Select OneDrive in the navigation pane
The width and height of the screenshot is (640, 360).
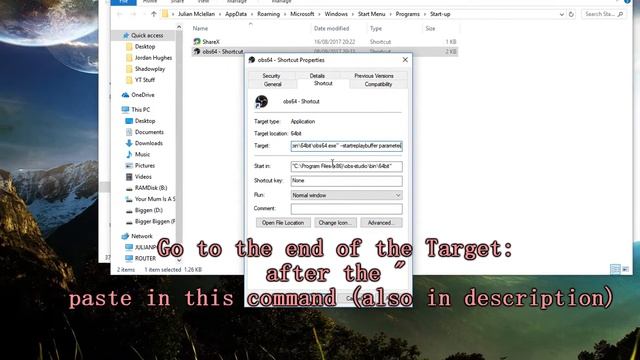[143, 95]
